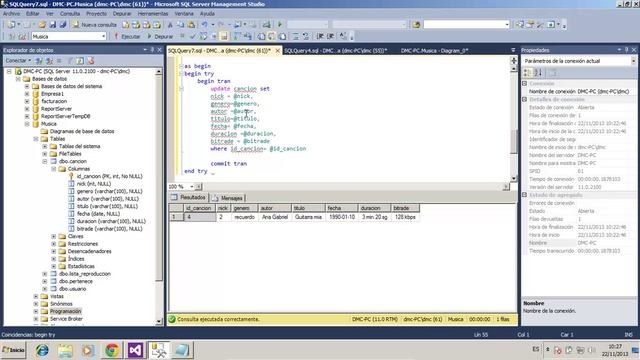Click the Disconnect icon in Object Explorer

pyautogui.click(x=49, y=60)
